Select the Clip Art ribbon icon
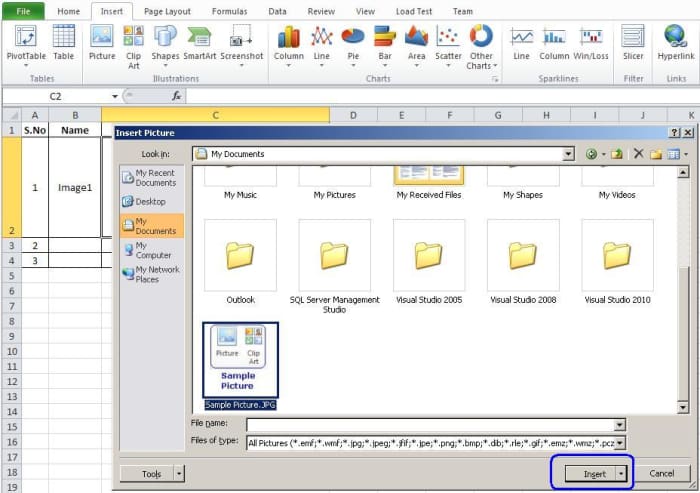This screenshot has width=700, height=493. point(133,42)
